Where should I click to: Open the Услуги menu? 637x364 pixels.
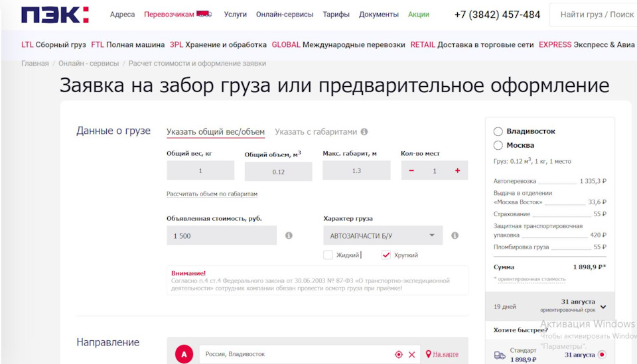(x=235, y=14)
